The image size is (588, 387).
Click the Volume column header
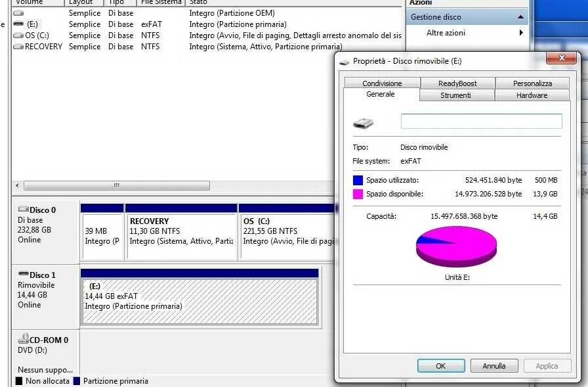[37, 3]
